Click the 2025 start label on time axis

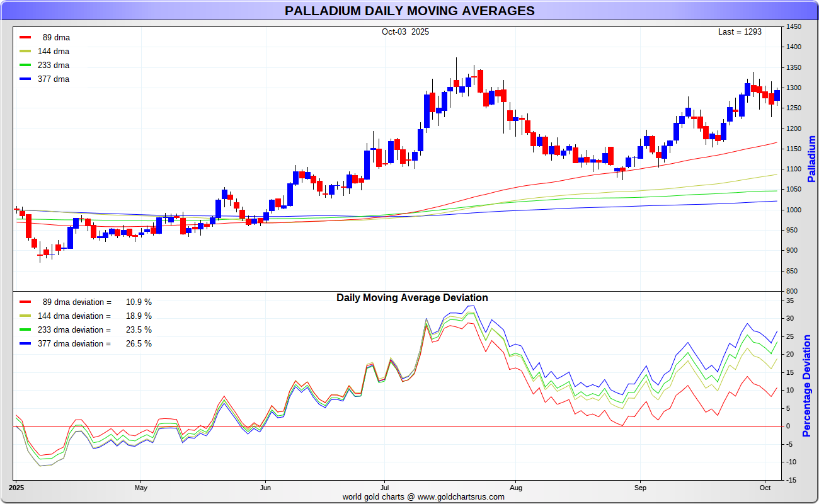click(x=16, y=488)
